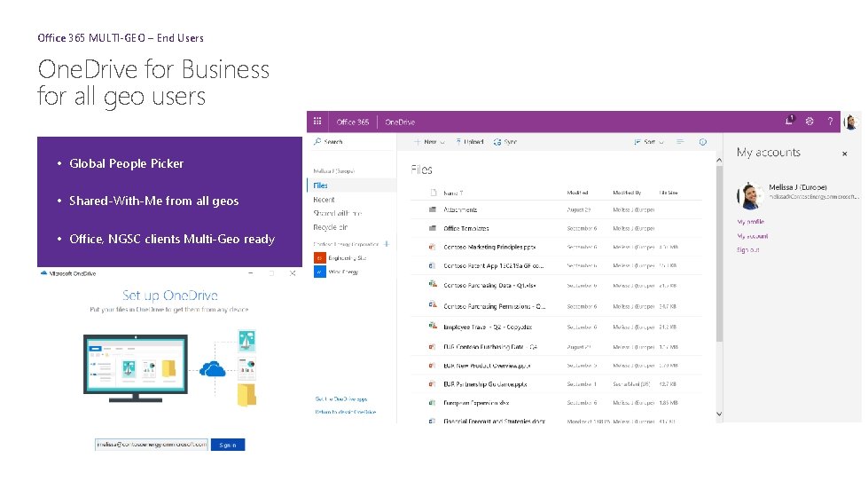Open the Office 365 app launcher grid
This screenshot has width=868, height=489.
tap(317, 122)
